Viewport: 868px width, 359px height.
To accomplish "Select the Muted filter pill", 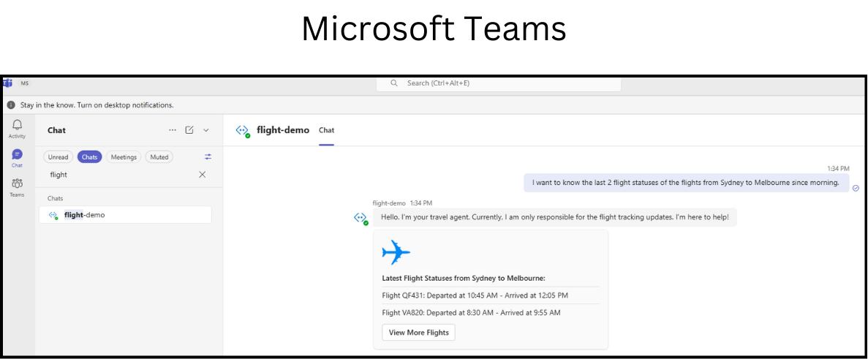I will coord(159,157).
